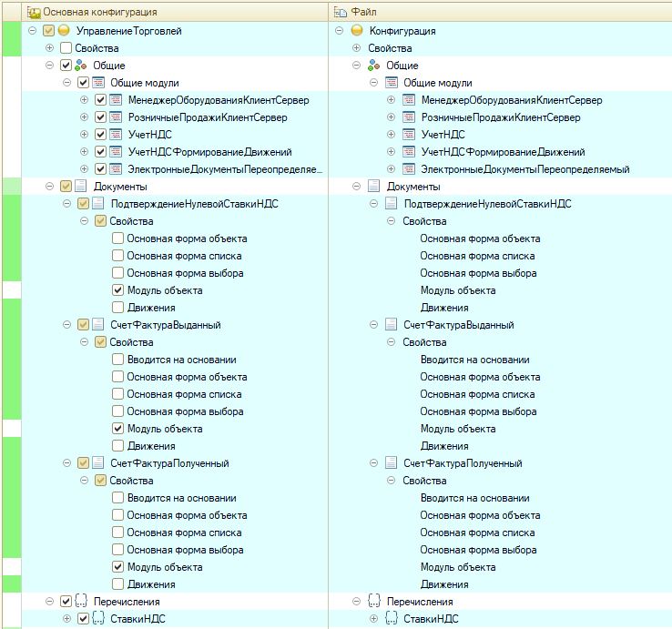Click module icon of right УчетНДС
672x629 pixels.
pos(409,135)
